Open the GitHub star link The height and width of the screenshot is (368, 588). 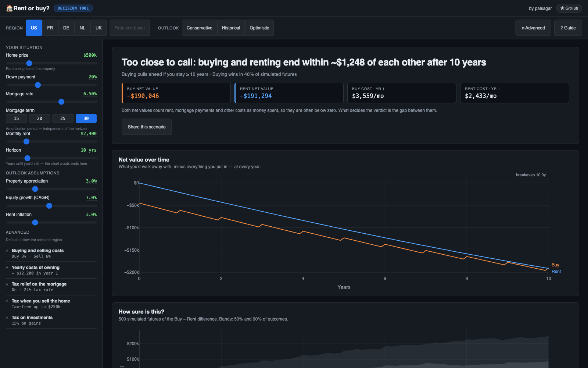(569, 8)
